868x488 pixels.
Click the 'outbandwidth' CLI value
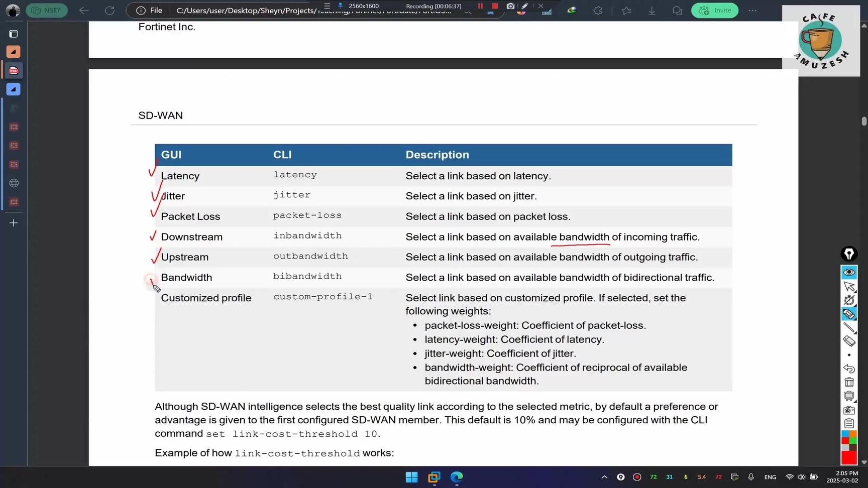click(x=310, y=256)
